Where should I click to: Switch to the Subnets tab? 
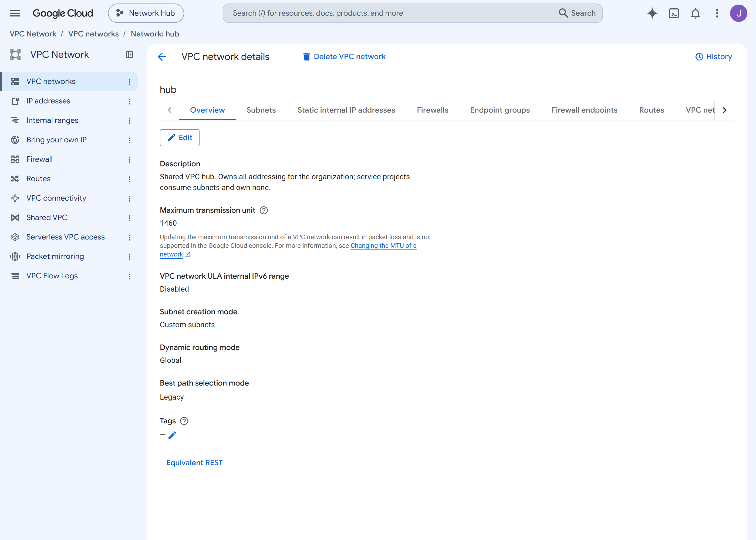click(x=261, y=110)
